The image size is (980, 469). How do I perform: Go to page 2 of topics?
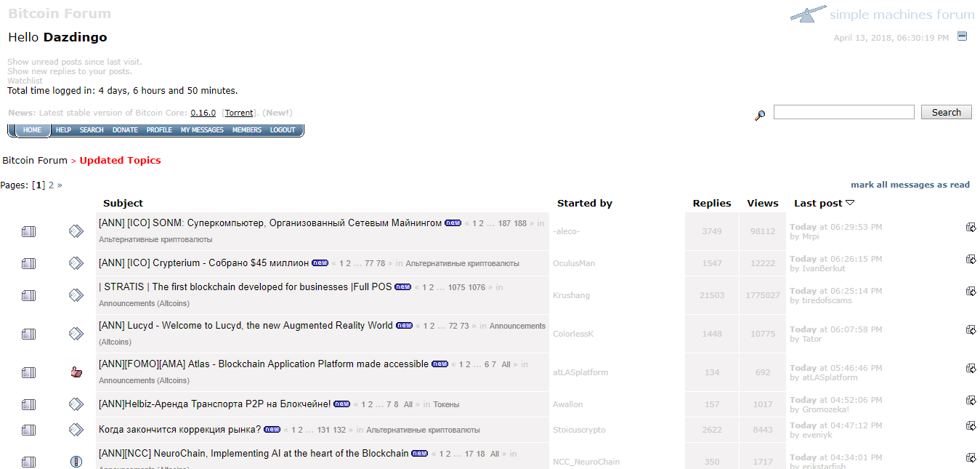51,185
